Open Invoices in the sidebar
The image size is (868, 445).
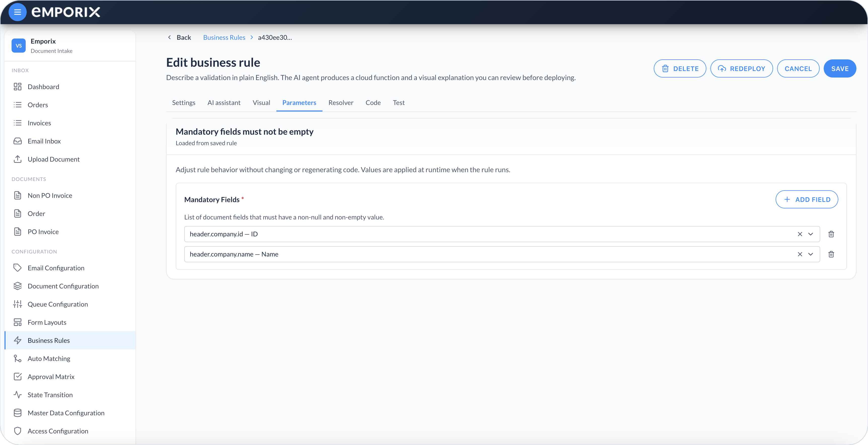(70, 123)
